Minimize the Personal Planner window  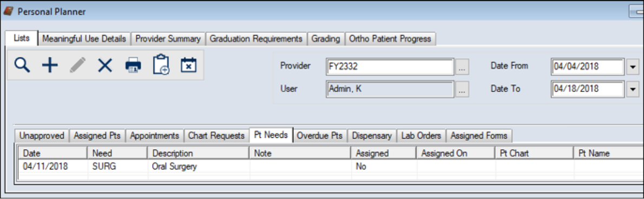pyautogui.click(x=636, y=12)
